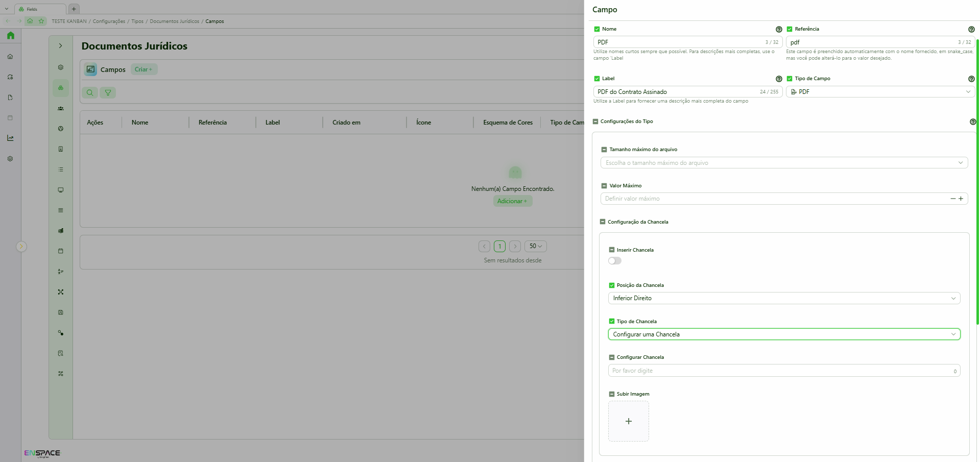Navigate to Configurações in breadcrumb
The width and height of the screenshot is (980, 462).
tap(109, 21)
